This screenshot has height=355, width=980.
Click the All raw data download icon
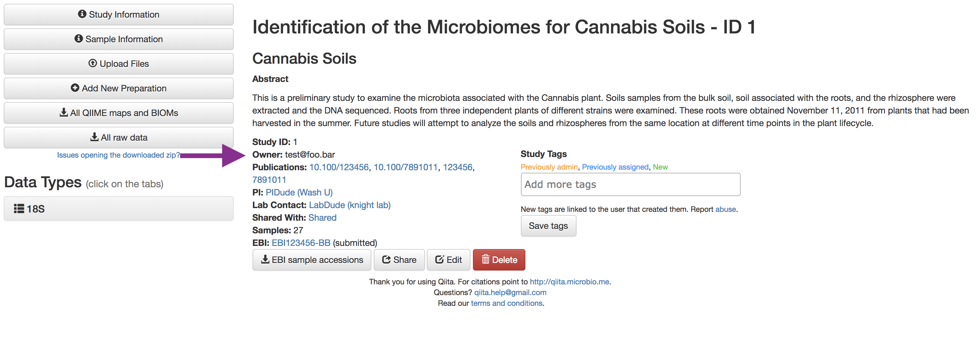[x=94, y=137]
